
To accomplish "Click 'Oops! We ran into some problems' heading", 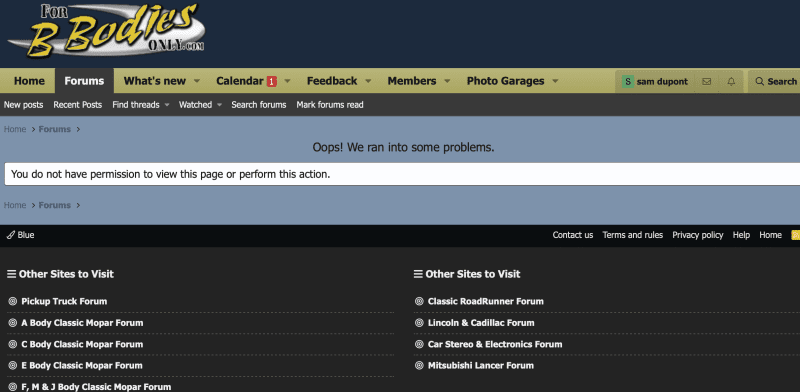I will 403,148.
